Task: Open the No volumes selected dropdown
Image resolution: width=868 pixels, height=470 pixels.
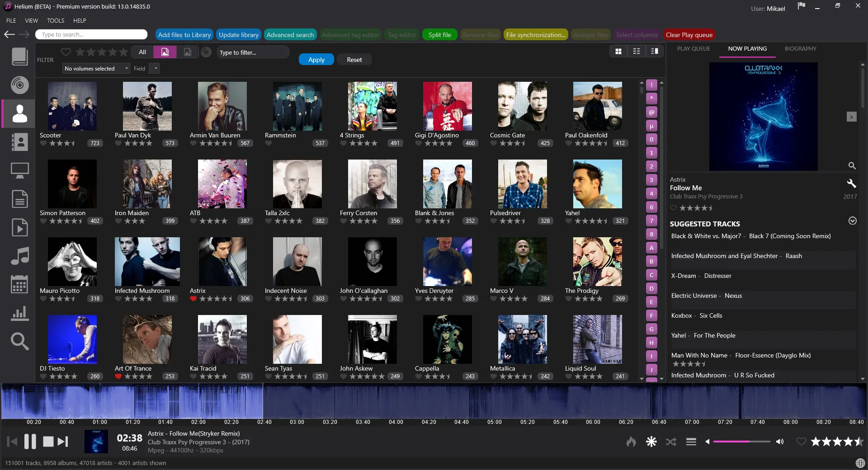Action: [x=96, y=68]
